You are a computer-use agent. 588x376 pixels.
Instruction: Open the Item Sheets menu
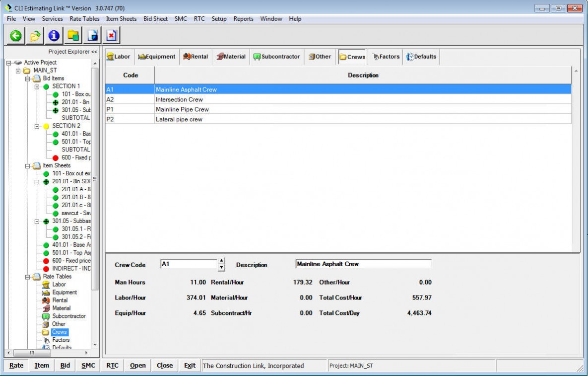coord(121,19)
